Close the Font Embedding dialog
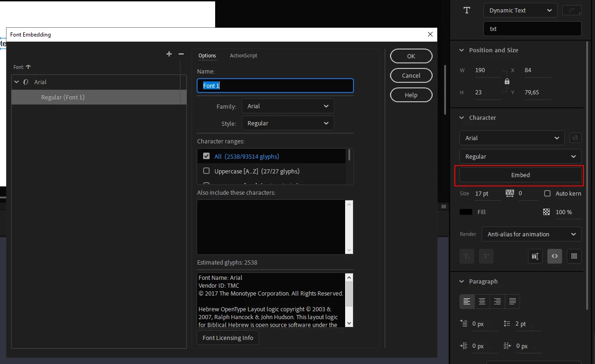Image resolution: width=595 pixels, height=364 pixels. point(430,34)
